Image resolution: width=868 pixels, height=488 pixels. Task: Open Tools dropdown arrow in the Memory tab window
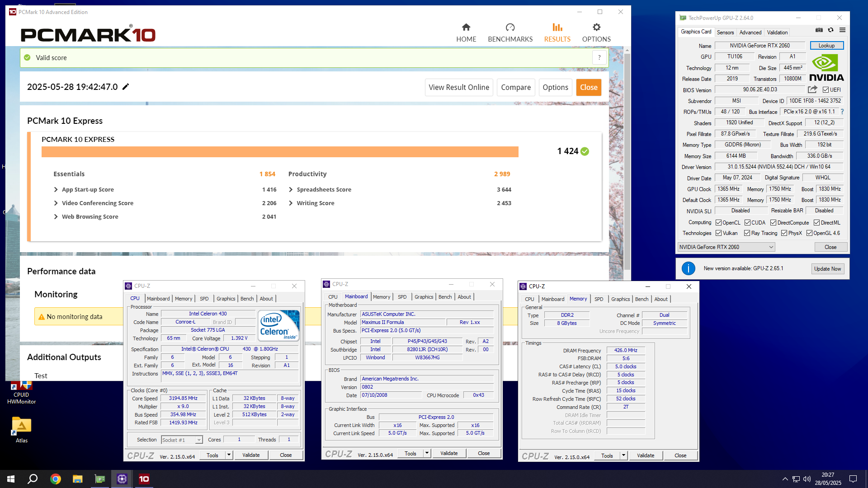tap(623, 455)
